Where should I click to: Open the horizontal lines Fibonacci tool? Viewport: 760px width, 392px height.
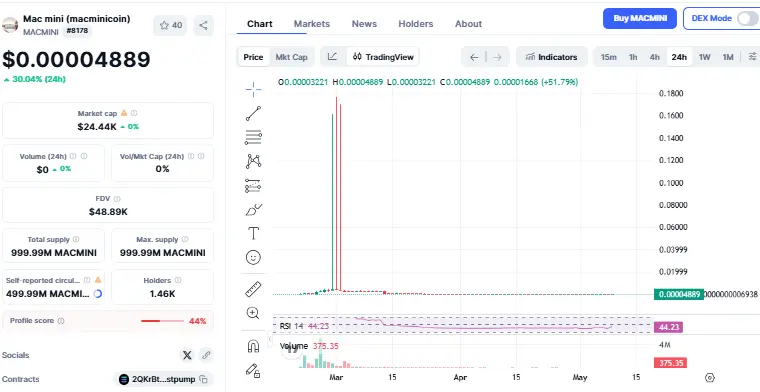(x=253, y=138)
